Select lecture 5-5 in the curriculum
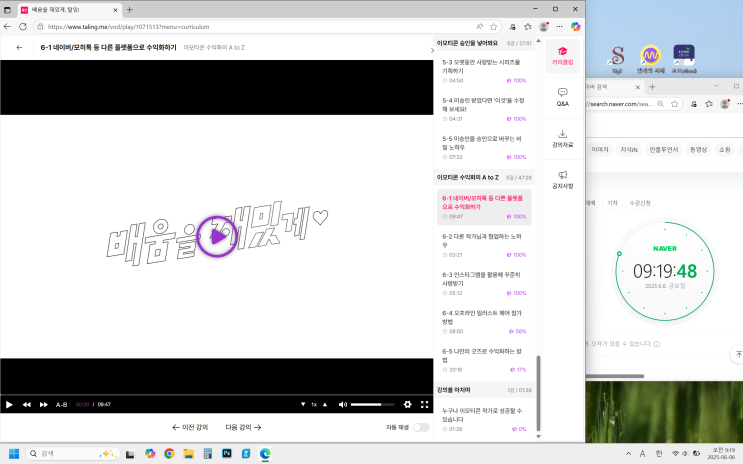 [484, 147]
